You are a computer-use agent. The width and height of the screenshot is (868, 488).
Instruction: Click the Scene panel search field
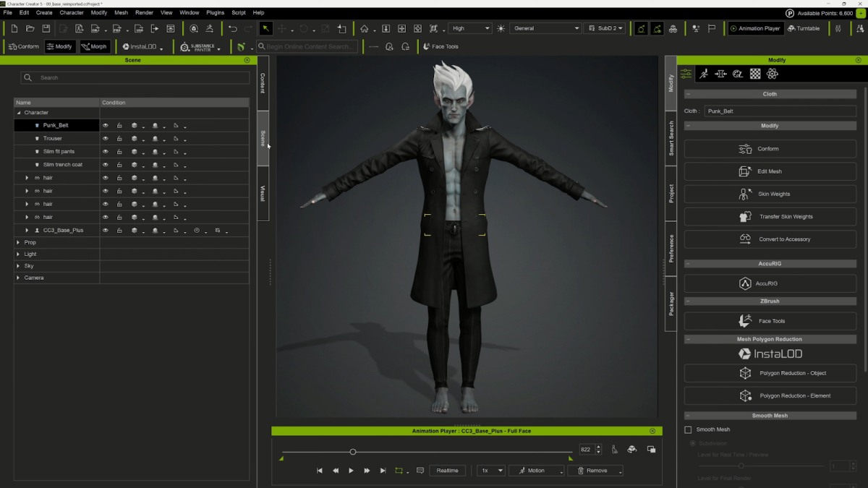point(137,77)
